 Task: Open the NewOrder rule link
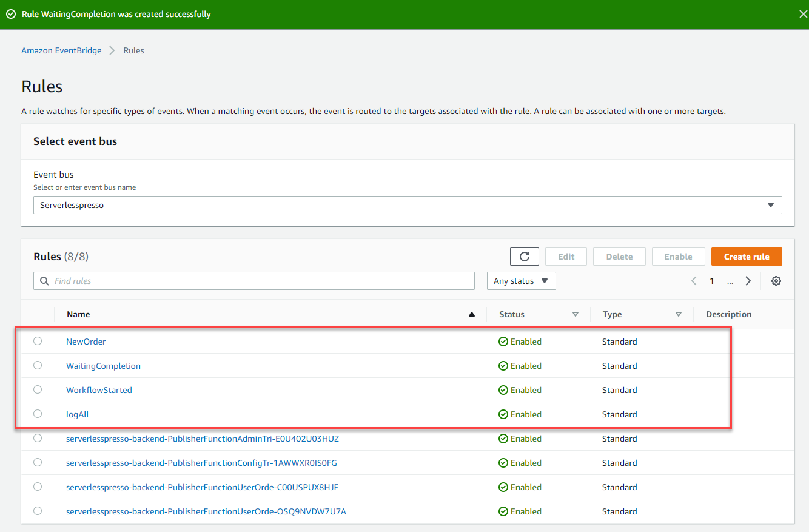point(86,342)
